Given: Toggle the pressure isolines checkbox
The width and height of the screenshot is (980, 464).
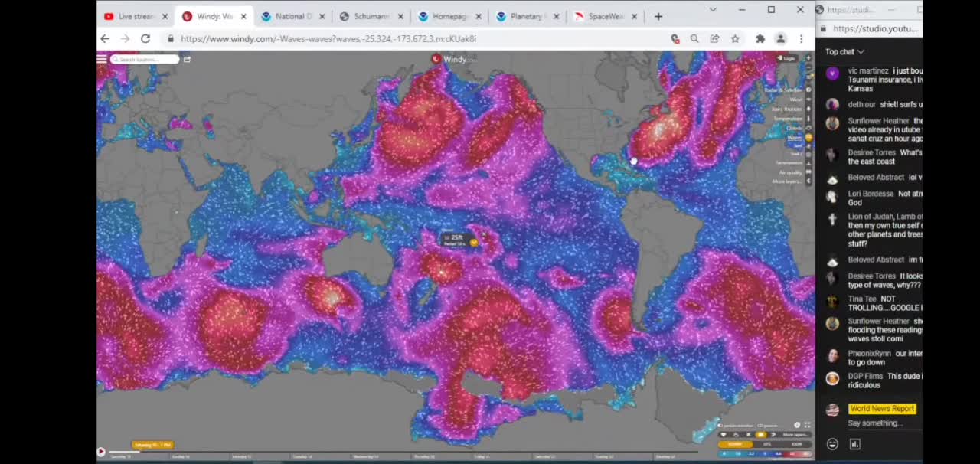Looking at the screenshot, I should [x=767, y=426].
